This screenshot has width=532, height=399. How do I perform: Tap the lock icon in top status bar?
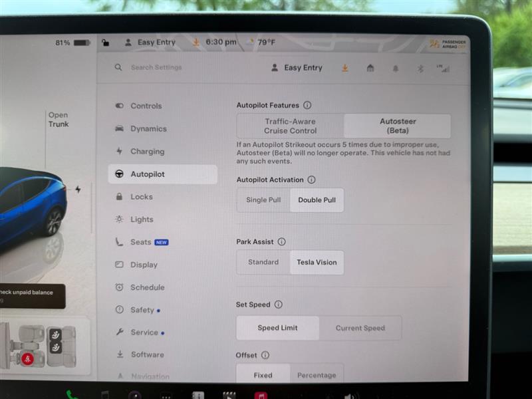coord(105,43)
